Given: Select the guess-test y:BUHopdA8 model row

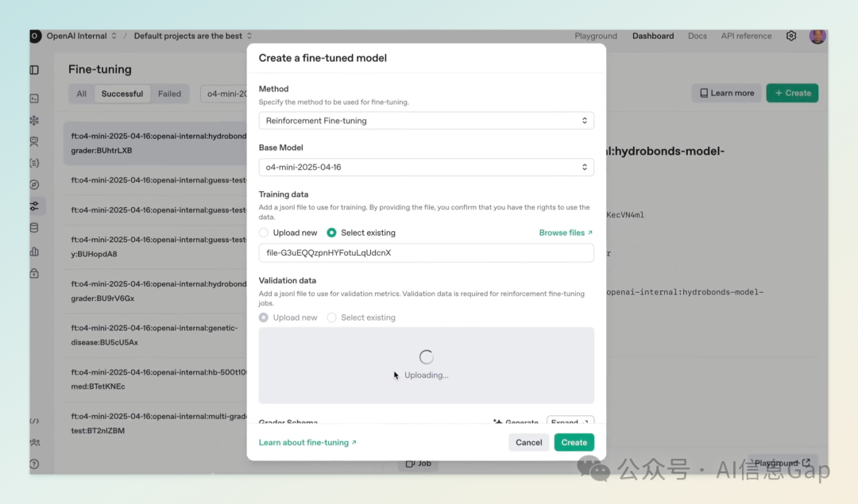Looking at the screenshot, I should pyautogui.click(x=156, y=247).
